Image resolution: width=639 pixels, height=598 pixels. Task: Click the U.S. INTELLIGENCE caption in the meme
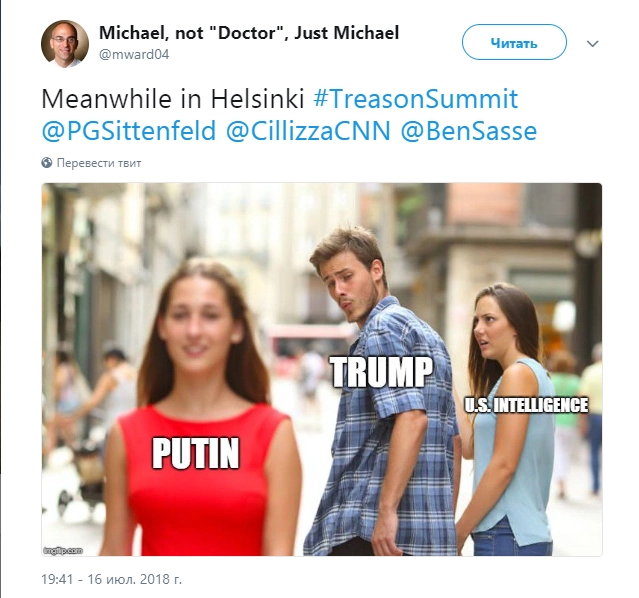(x=527, y=405)
